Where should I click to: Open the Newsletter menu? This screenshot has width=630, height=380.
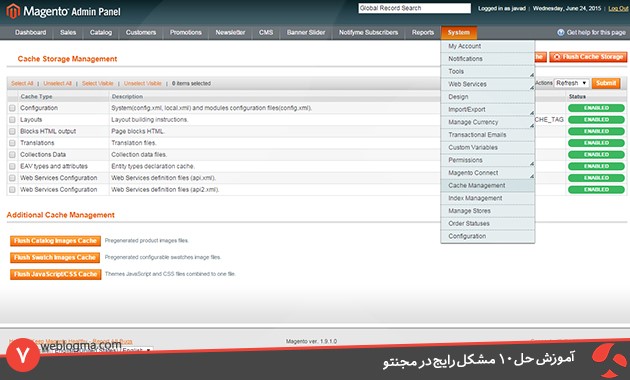coord(230,33)
